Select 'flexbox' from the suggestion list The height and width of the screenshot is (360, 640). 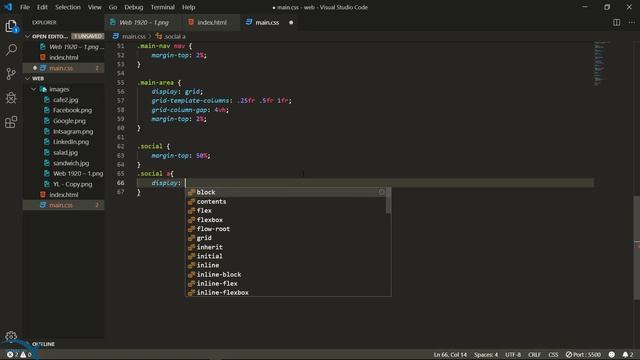point(286,220)
